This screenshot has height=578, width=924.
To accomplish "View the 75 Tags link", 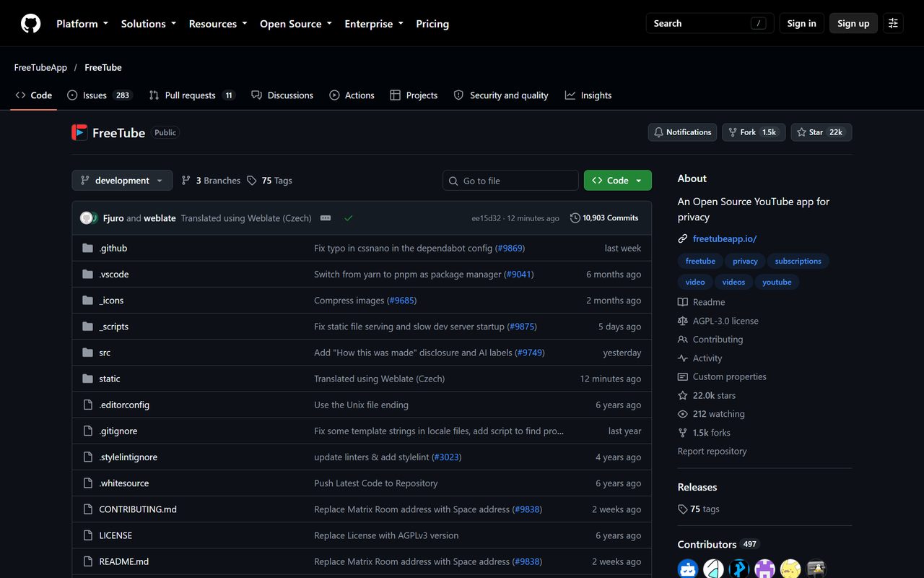I will (x=270, y=181).
